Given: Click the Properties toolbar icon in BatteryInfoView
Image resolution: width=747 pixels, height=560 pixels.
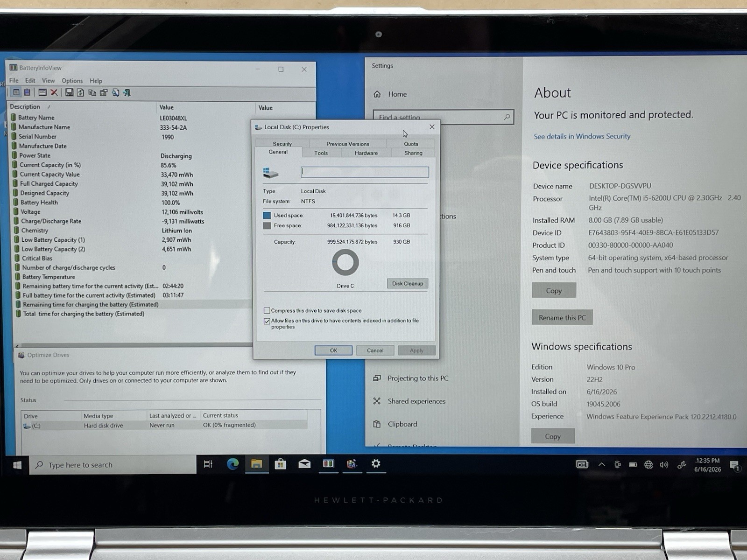Looking at the screenshot, I should [104, 93].
